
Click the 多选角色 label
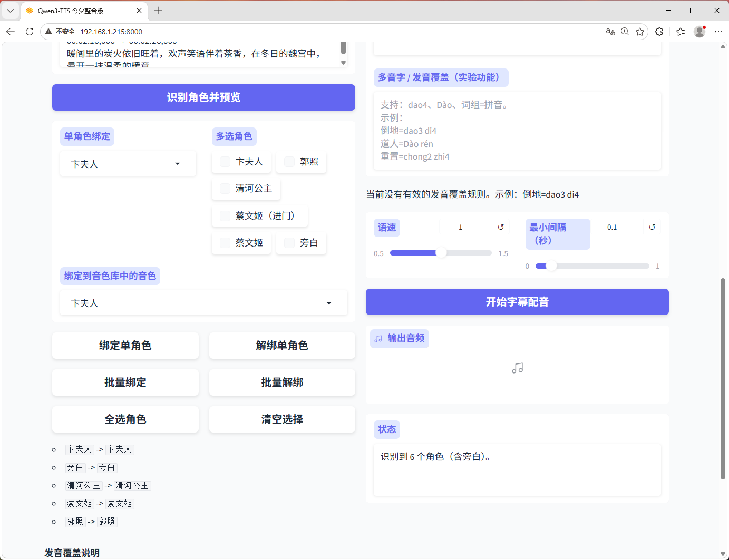234,136
